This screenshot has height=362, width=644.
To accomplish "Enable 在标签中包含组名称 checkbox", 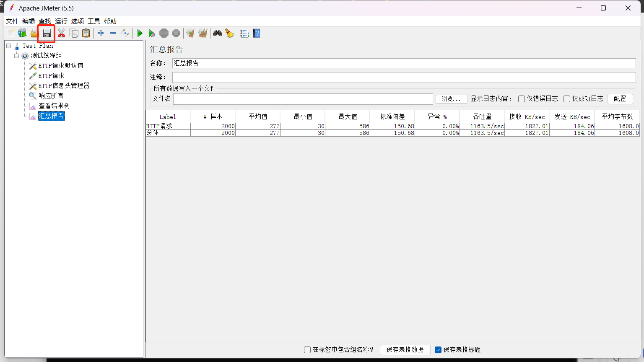I will click(x=307, y=350).
